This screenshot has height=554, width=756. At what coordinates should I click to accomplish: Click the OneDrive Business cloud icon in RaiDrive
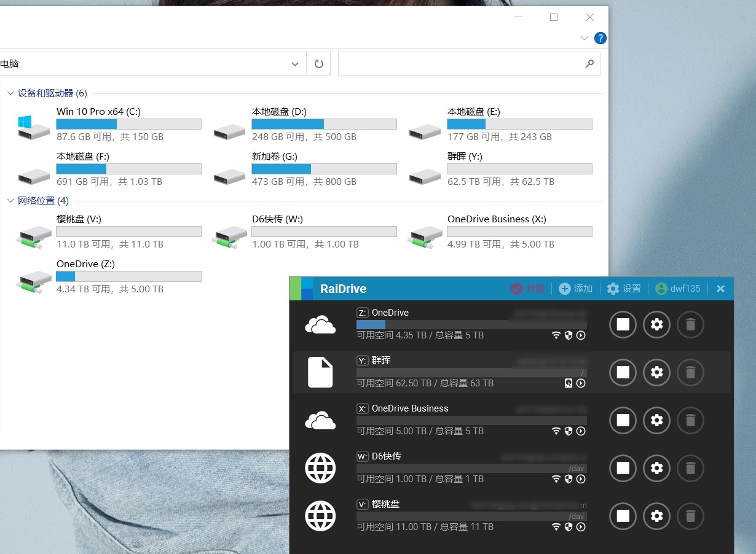coord(320,420)
